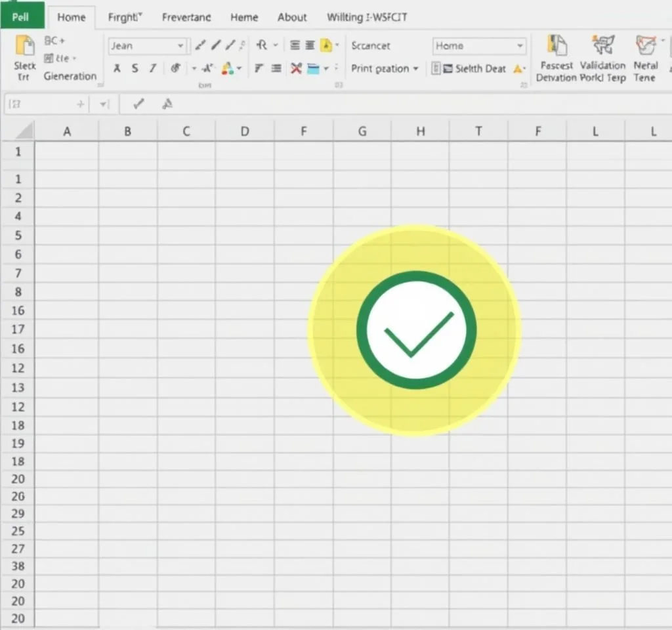Switch to the About tab
Screen dimensions: 672x630
point(292,17)
